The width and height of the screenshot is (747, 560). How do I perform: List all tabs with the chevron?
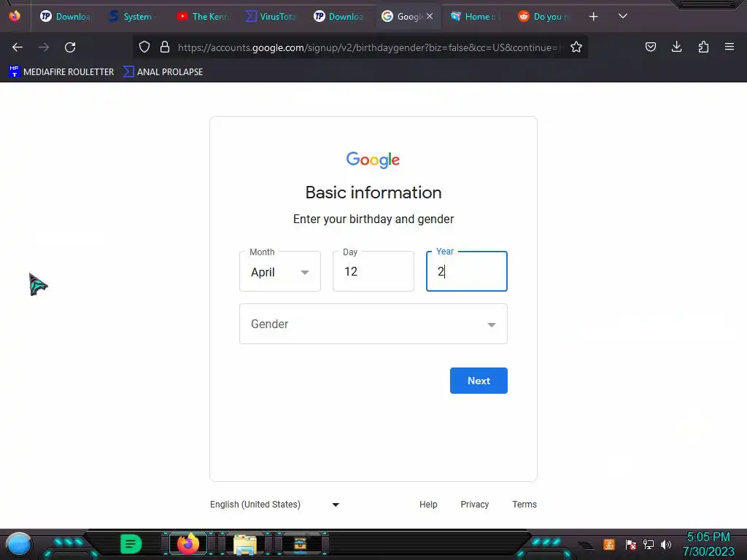(x=623, y=16)
